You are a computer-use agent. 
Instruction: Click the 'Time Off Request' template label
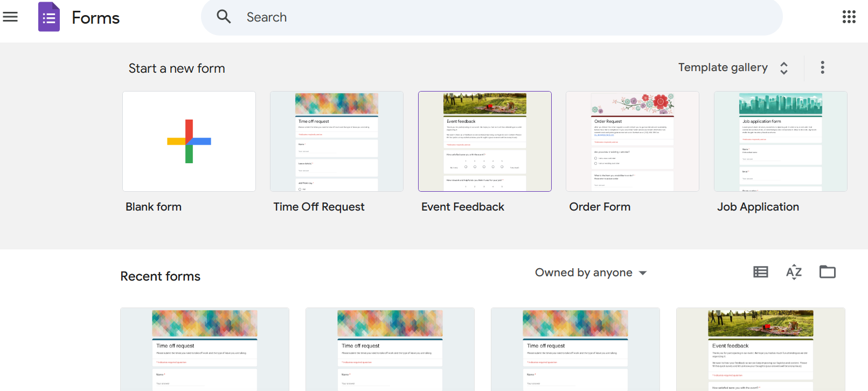319,207
